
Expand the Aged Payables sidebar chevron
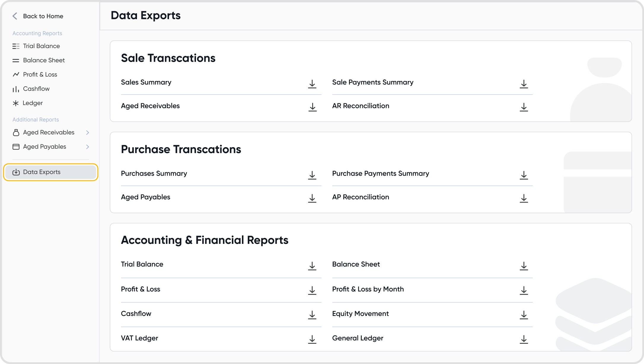coord(87,147)
